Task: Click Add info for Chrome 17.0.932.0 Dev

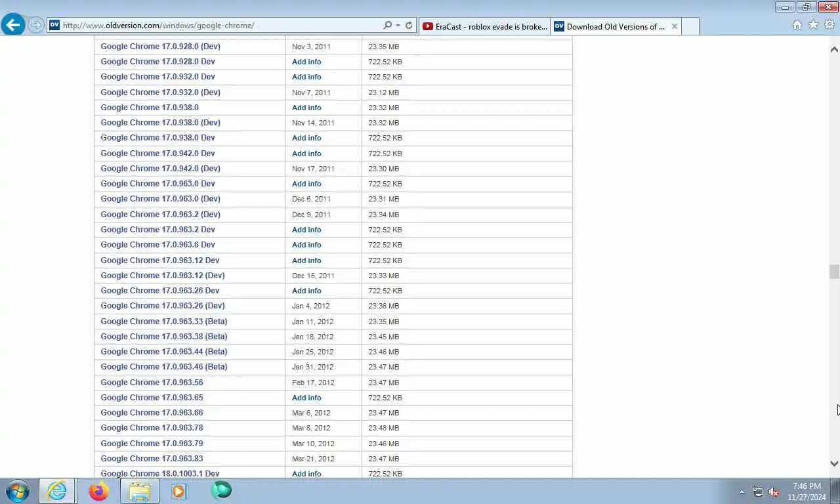Action: (x=306, y=77)
